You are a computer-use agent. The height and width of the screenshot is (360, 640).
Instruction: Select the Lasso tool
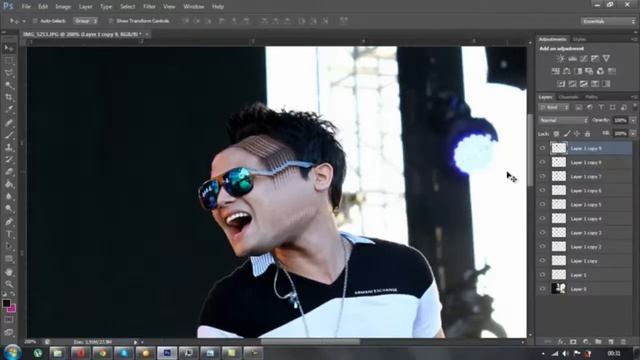pos(9,73)
